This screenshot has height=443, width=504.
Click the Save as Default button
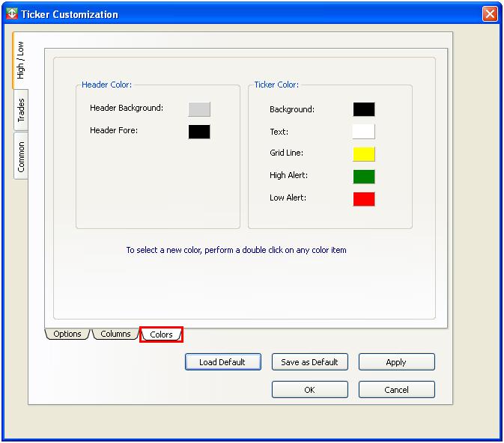tap(309, 362)
